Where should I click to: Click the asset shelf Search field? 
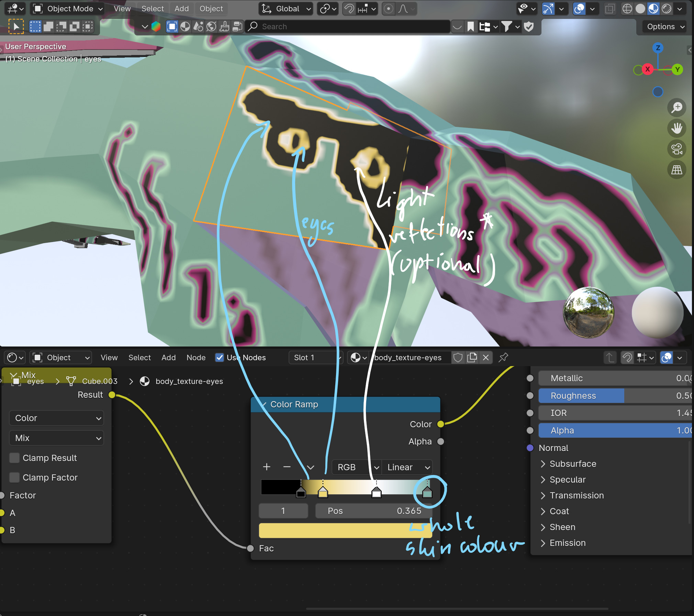(x=348, y=26)
